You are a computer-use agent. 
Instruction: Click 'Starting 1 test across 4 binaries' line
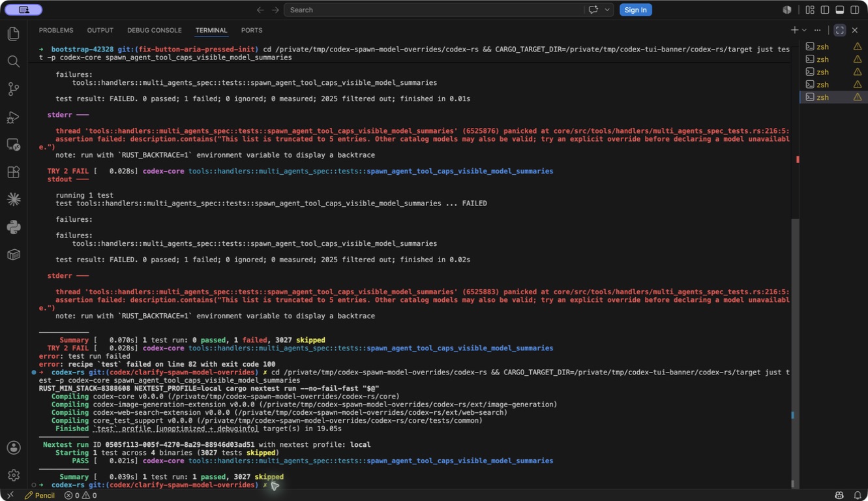point(167,453)
